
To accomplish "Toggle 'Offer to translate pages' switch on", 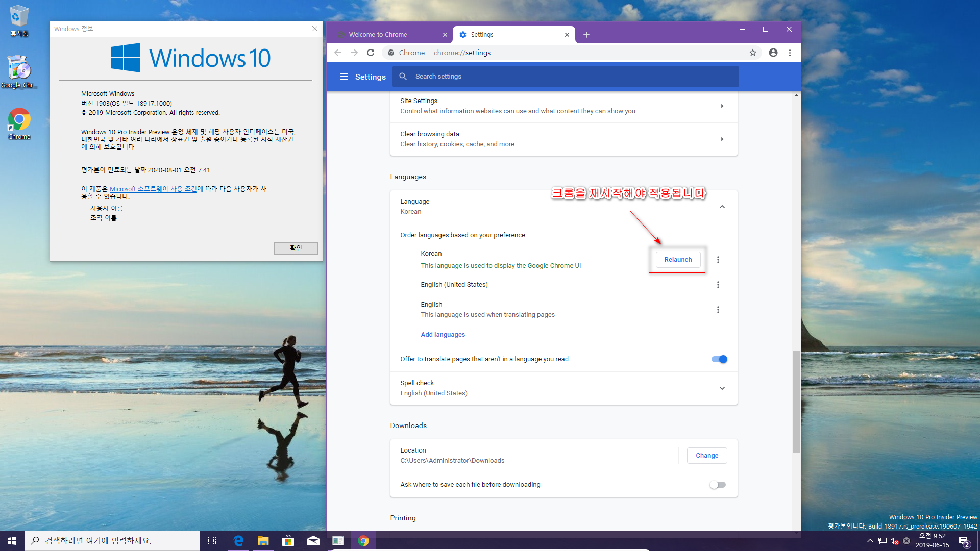I will tap(719, 359).
